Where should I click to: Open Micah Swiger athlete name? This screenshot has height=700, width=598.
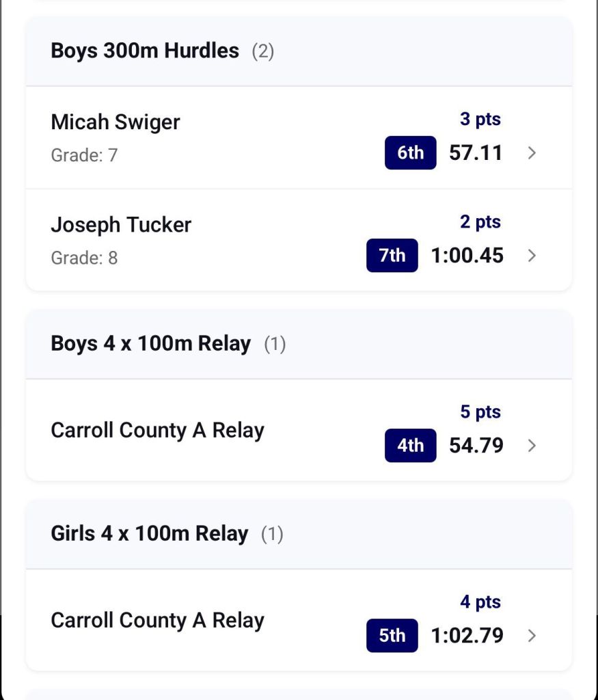point(115,122)
